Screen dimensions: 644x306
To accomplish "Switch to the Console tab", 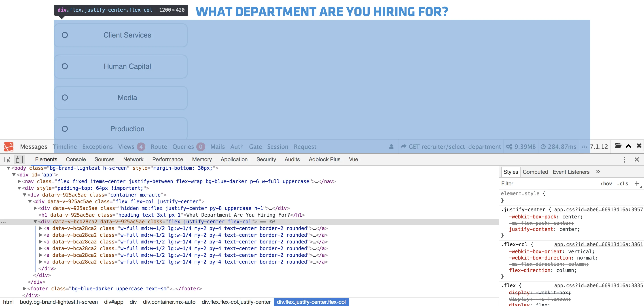I will coord(76,159).
